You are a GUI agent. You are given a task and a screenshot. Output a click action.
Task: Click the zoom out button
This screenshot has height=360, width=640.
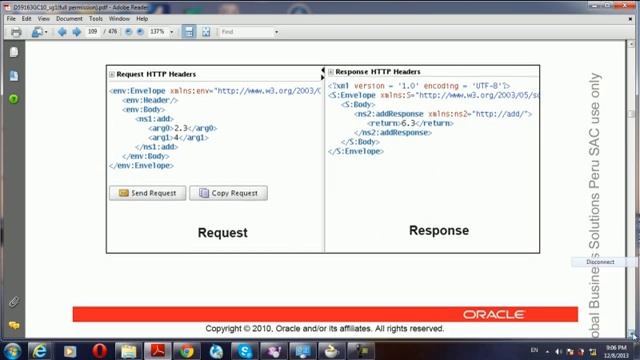pos(128,31)
